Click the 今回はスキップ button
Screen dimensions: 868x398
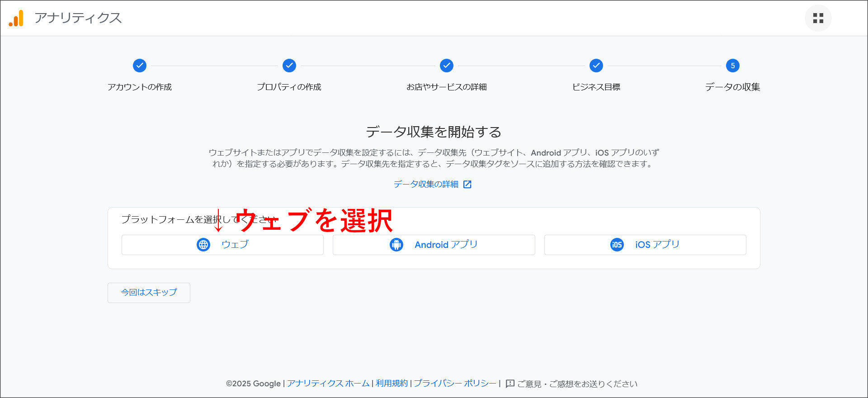point(149,293)
